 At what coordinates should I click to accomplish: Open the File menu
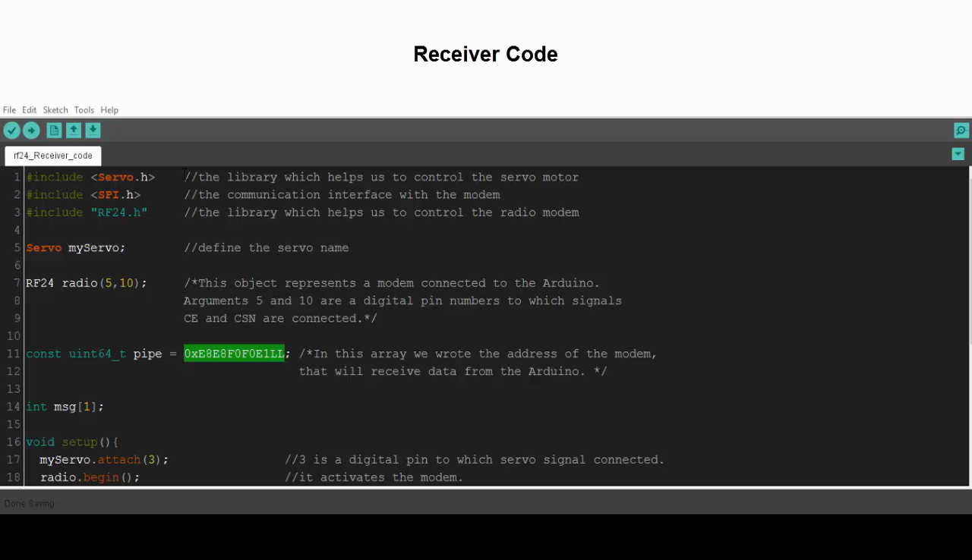[x=9, y=110]
